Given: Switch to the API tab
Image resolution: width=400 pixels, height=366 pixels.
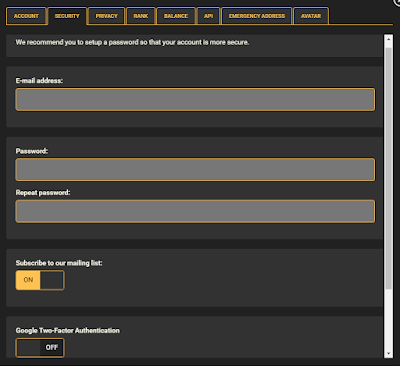Looking at the screenshot, I should coord(208,16).
